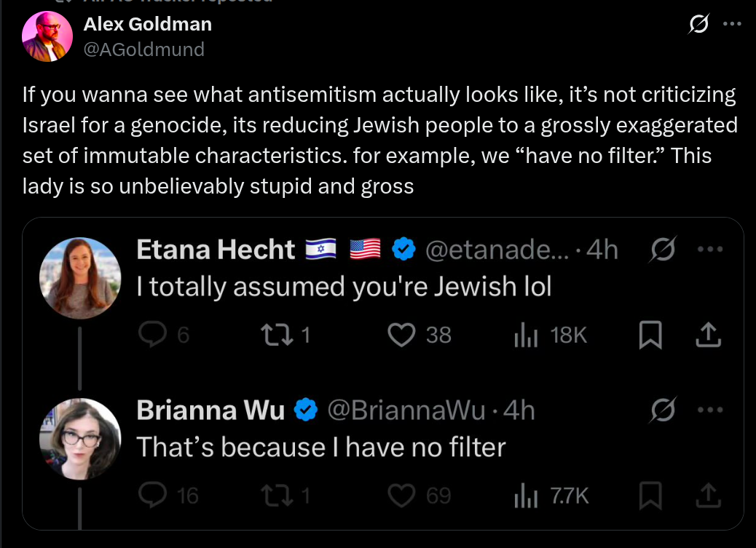
Task: Click Grok icon on Alex Goldman's post
Action: pyautogui.click(x=698, y=24)
